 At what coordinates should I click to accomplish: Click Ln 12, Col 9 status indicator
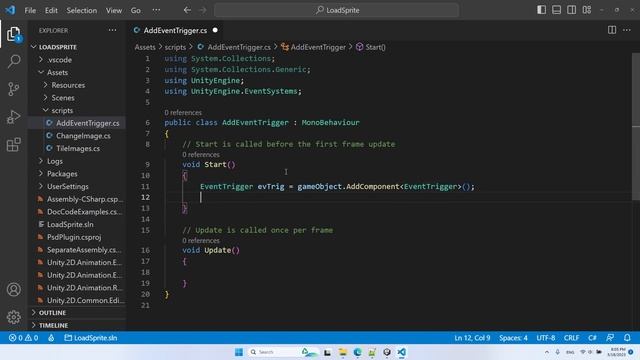pos(472,338)
